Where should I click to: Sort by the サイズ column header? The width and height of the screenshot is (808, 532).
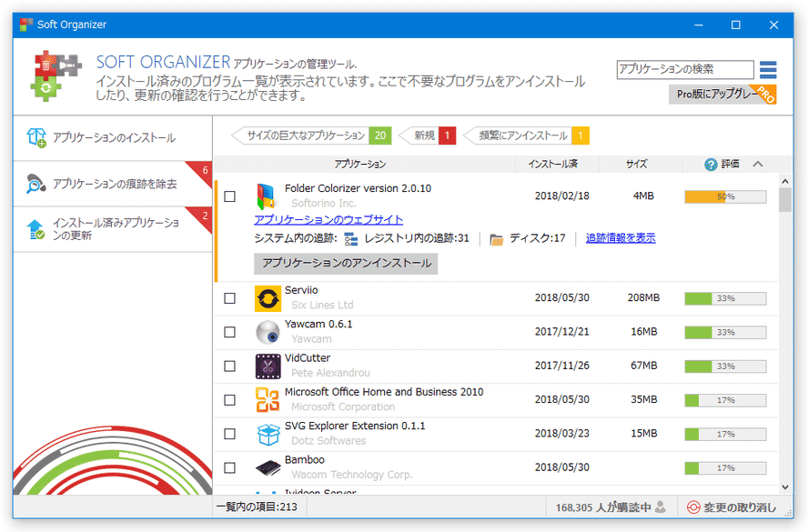click(641, 165)
